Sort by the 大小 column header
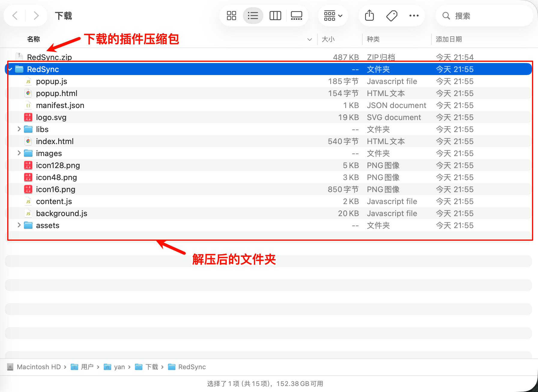This screenshot has height=392, width=538. (328, 39)
